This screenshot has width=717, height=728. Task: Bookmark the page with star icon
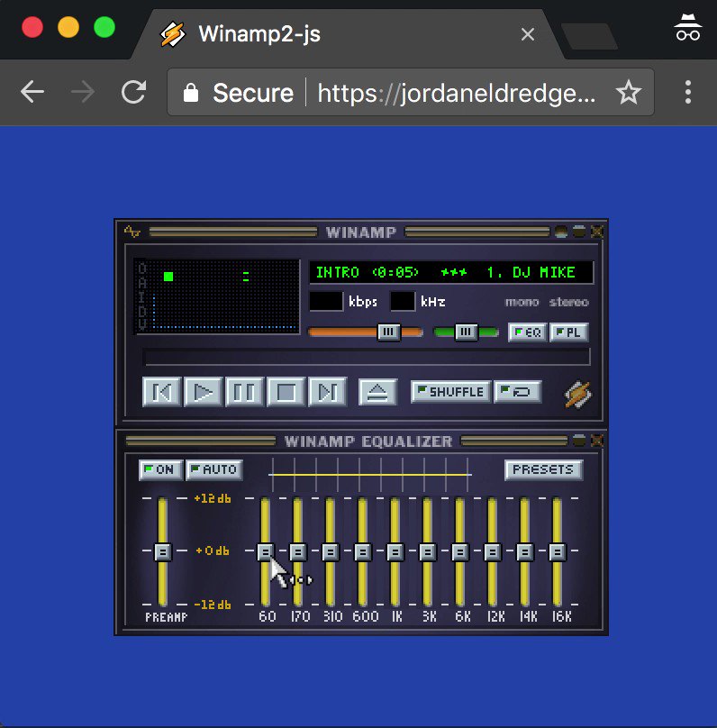(x=629, y=92)
